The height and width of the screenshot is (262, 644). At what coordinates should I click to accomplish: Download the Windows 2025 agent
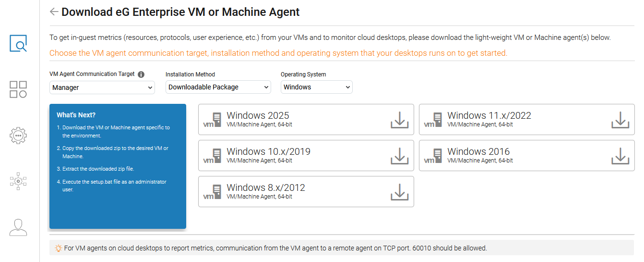(x=399, y=120)
